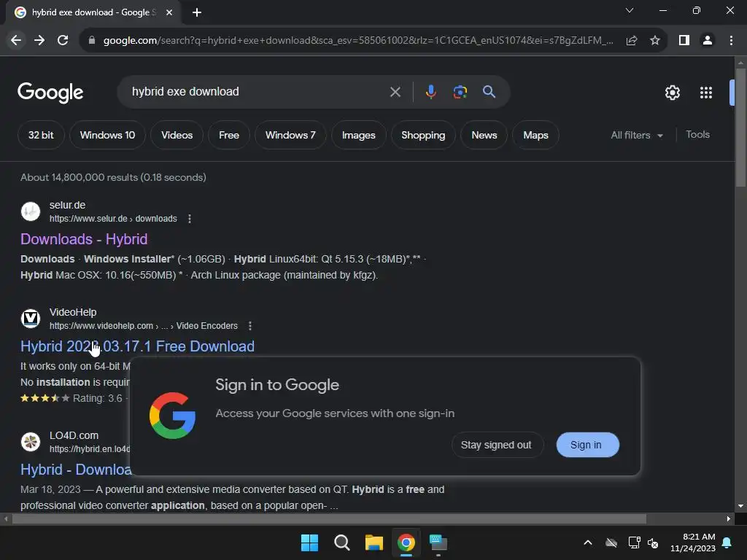Open the Windows Start menu

pyautogui.click(x=309, y=542)
